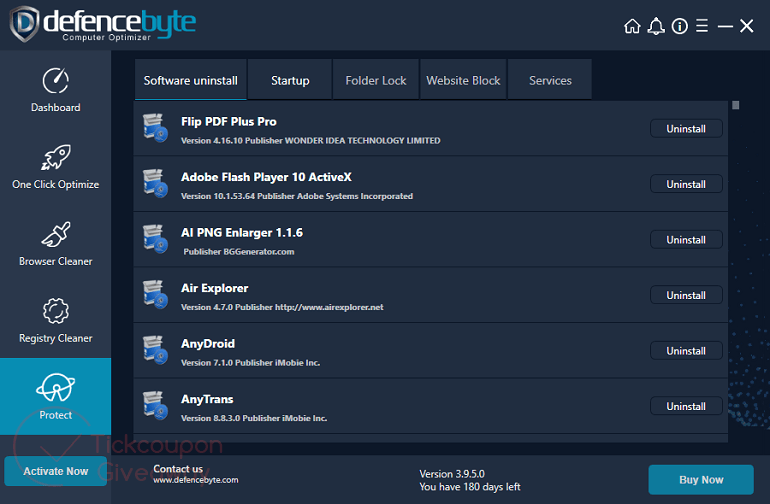
Task: Click the software list scrollbar thumb
Action: coord(735,105)
